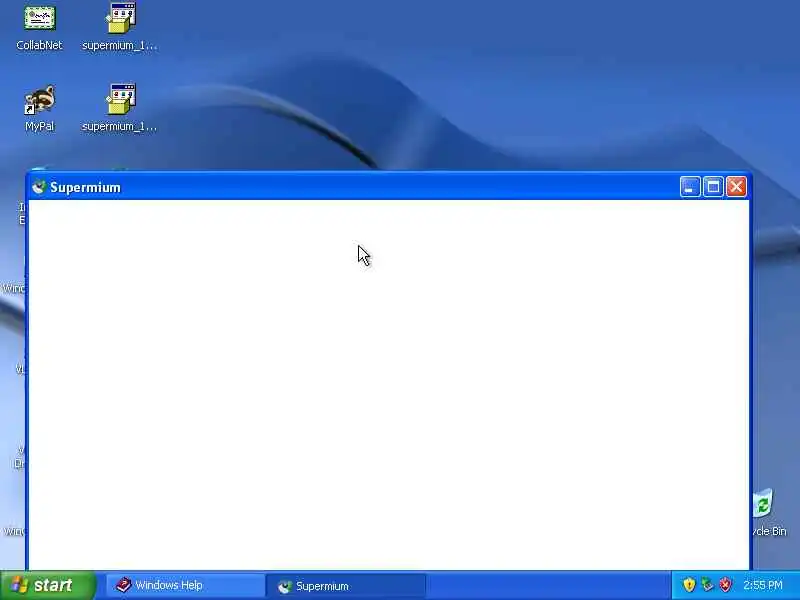Click the Supermium icon in the title bar

(x=39, y=187)
